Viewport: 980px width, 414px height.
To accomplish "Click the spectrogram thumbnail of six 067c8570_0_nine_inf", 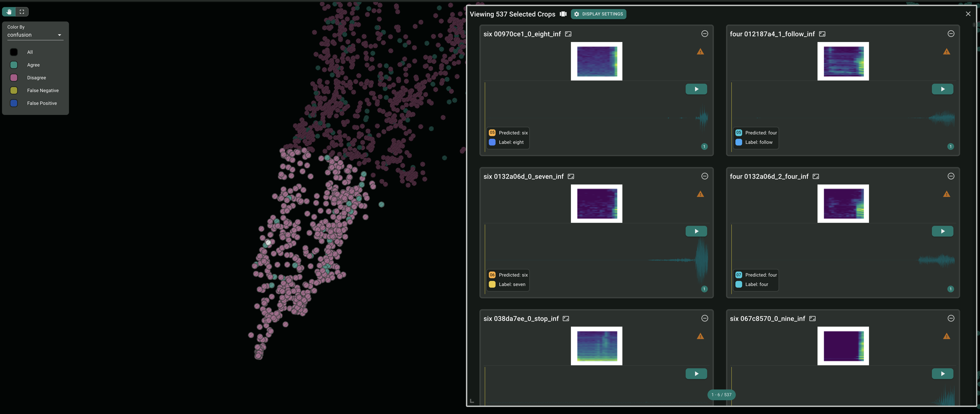I will (843, 346).
